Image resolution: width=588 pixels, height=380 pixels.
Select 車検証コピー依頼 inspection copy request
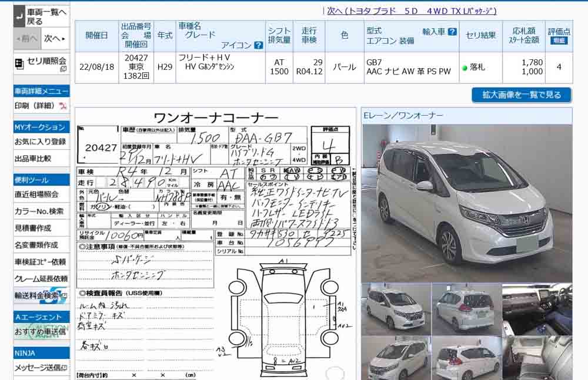tap(40, 261)
